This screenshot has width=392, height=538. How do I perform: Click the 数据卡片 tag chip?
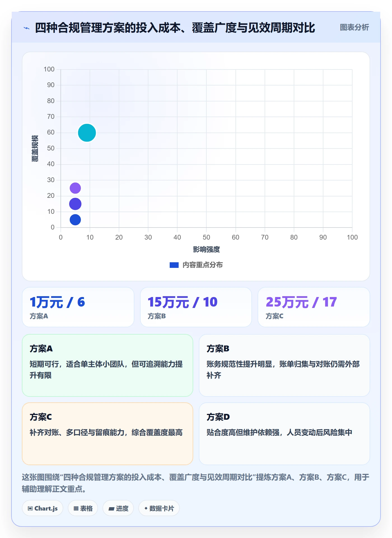159,508
